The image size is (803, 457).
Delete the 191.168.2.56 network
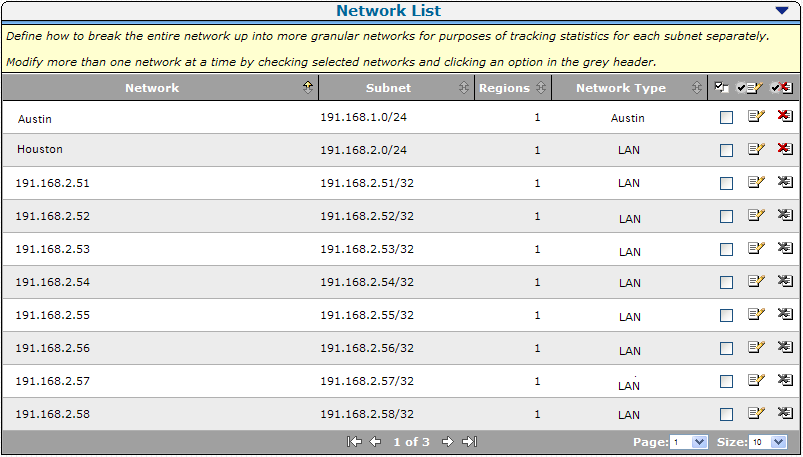pos(785,347)
